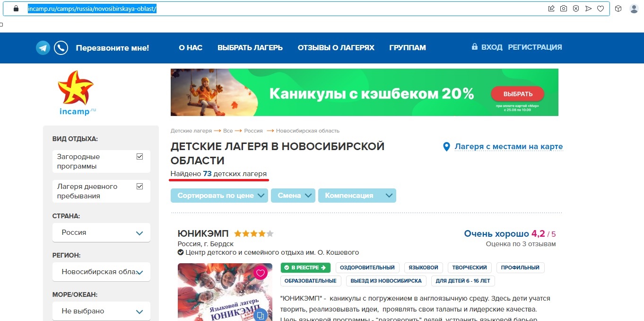Viewport: 644px width, 321px height.
Task: Click the send arrow icon in the address bar
Action: (x=588, y=8)
